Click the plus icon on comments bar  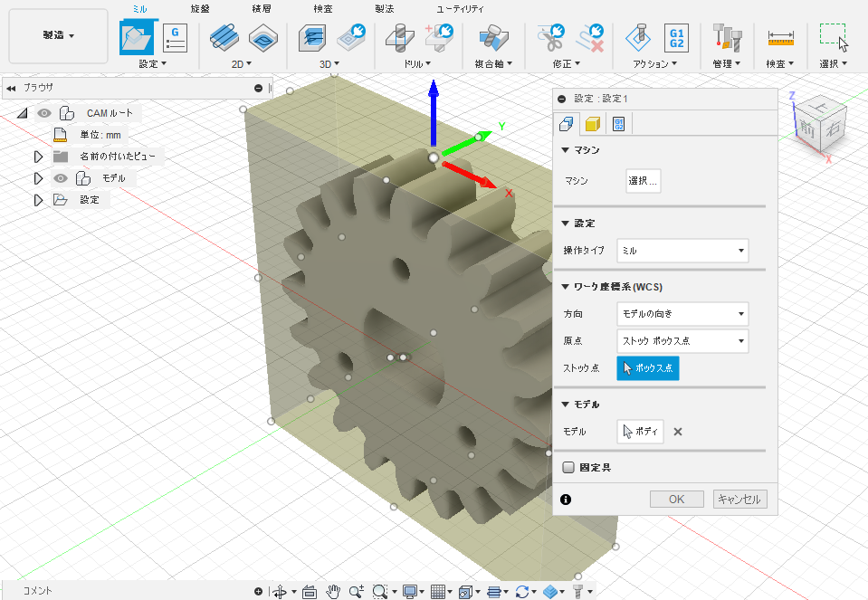pyautogui.click(x=259, y=591)
